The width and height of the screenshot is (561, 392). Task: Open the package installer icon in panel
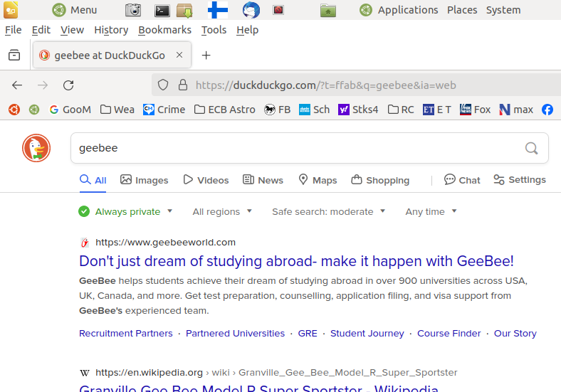[184, 10]
